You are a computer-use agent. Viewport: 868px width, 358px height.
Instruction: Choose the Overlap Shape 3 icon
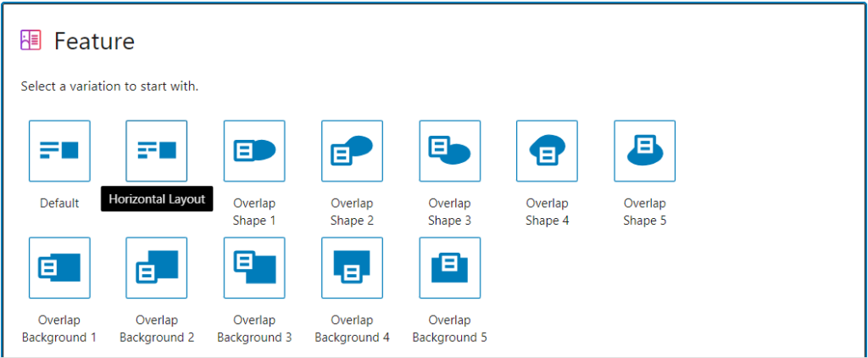click(449, 150)
